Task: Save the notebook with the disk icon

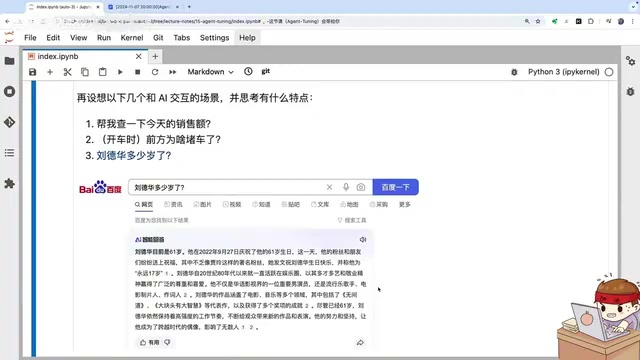Action: tap(33, 72)
